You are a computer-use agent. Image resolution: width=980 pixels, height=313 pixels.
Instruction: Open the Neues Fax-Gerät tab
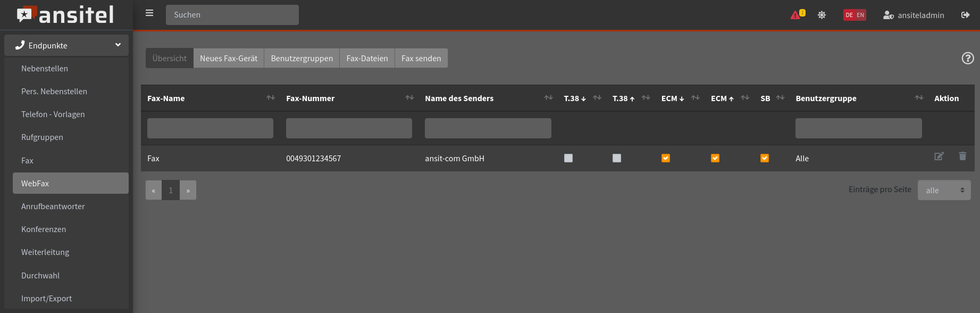coord(229,59)
